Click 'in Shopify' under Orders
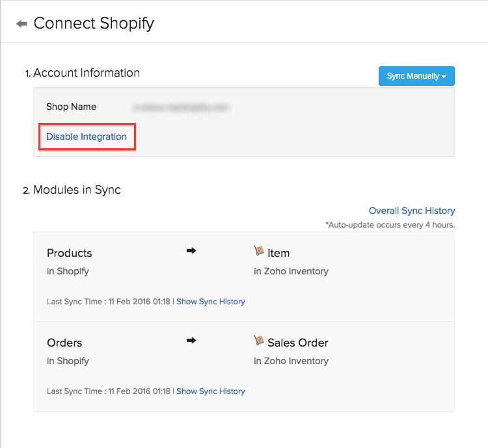Viewport: 488px width, 448px height. (x=68, y=361)
